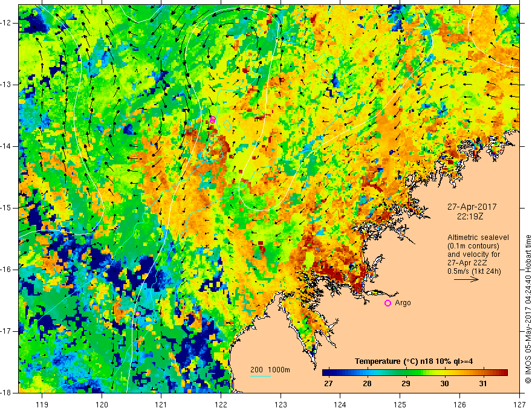Click the '(0.1m contours)' text

[473, 246]
